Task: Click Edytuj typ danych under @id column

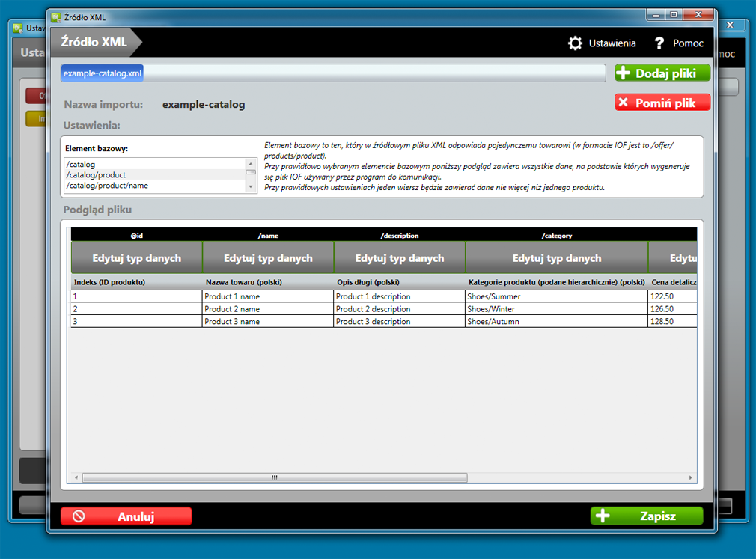Action: point(136,258)
